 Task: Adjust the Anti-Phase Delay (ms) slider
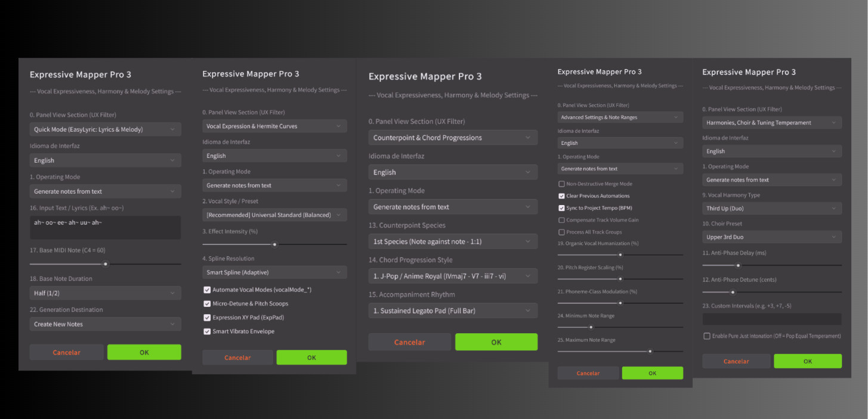tap(772, 265)
